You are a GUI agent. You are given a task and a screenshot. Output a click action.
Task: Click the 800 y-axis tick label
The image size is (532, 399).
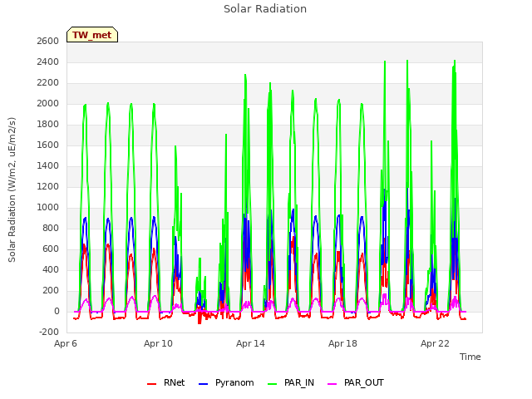pos(51,229)
